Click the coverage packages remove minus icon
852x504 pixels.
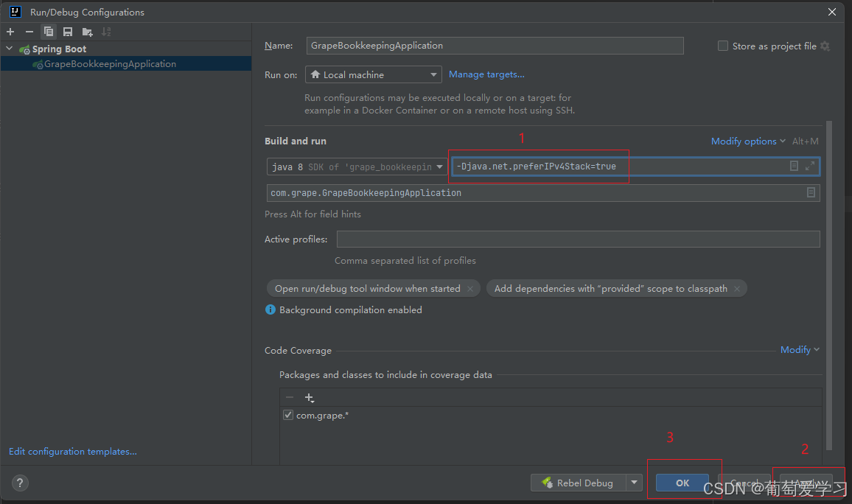click(290, 398)
